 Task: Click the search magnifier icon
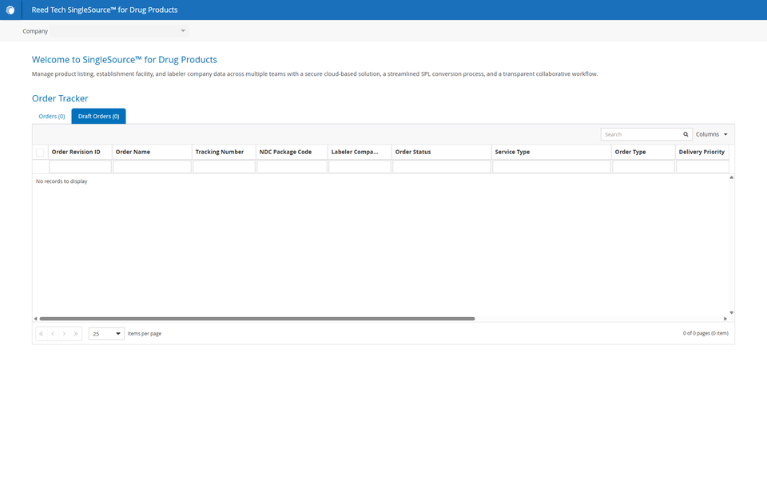[x=686, y=134]
